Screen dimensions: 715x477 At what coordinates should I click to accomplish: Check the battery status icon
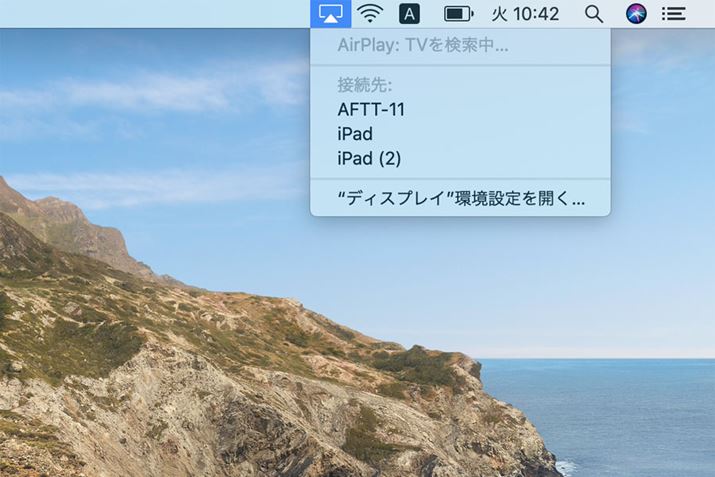click(459, 14)
